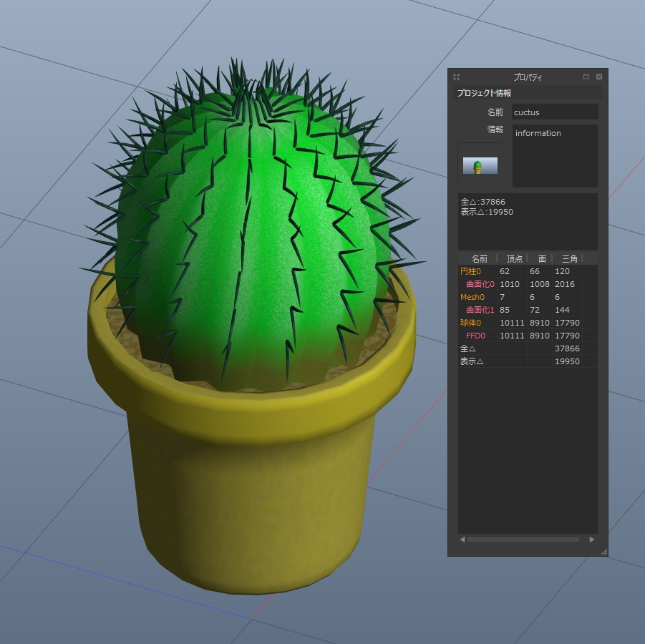Viewport: 645px width, 644px height.
Task: Select the 円柱0 object row
Action: coord(470,271)
